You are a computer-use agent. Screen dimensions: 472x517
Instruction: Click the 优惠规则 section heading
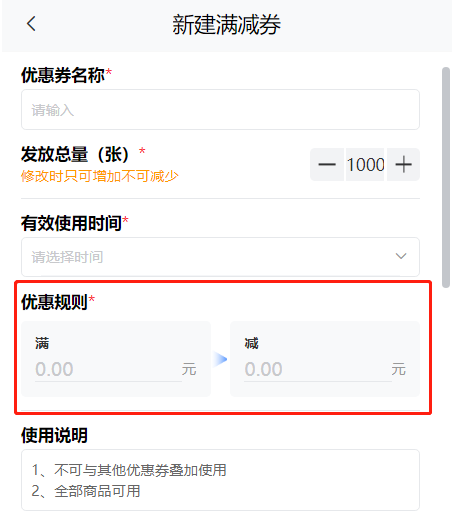(54, 302)
